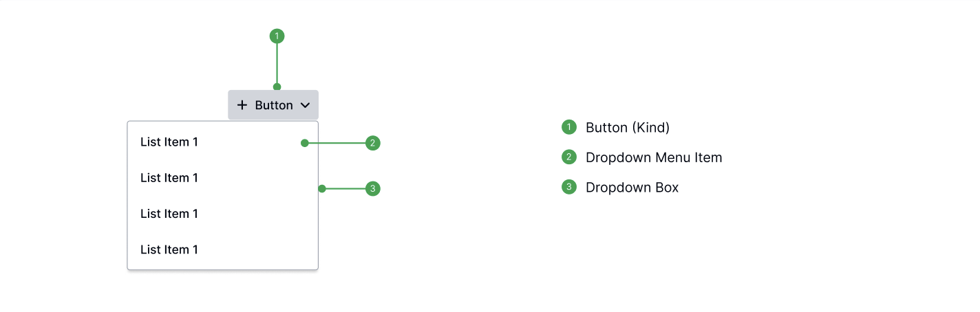The image size is (980, 312).
Task: Click the "Dropdown Menu Item" legend label
Action: click(x=654, y=157)
